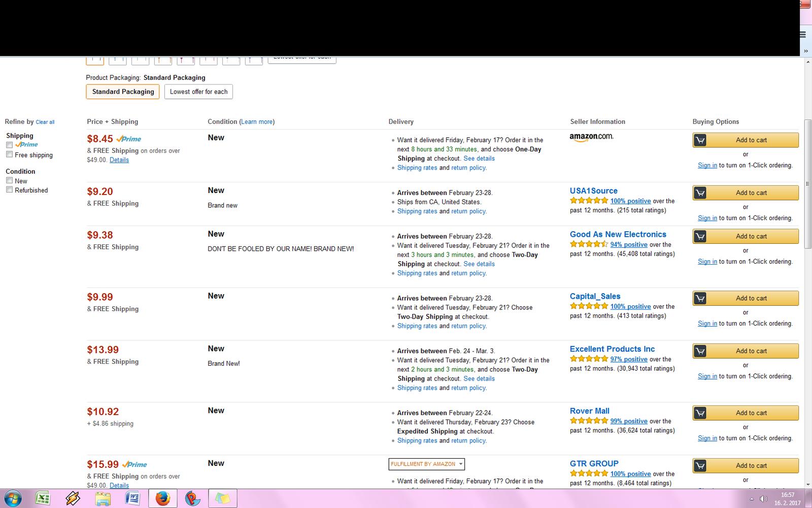Click the cart icon in the USA1Source row
Viewport: 812px width, 508px height.
click(700, 193)
